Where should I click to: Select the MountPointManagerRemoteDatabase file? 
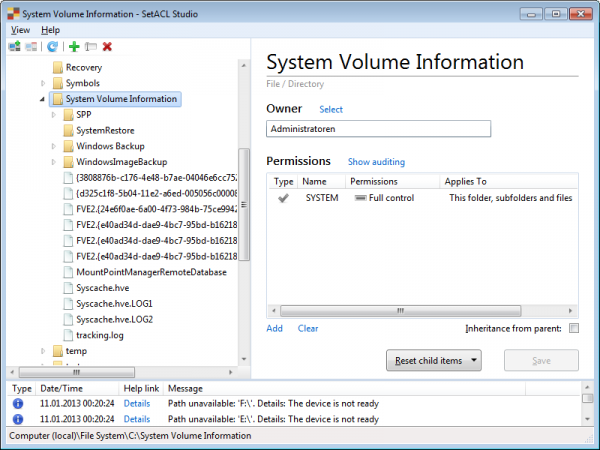pyautogui.click(x=152, y=272)
